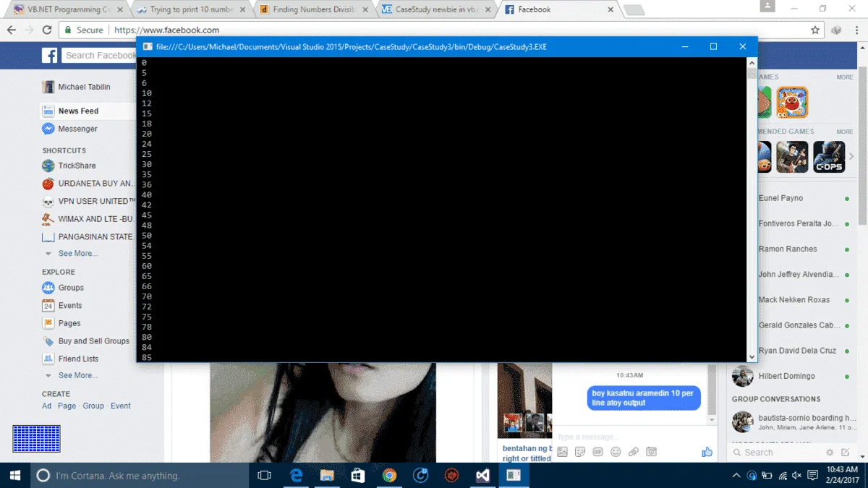Take a photo with the chat camera icon

click(x=651, y=452)
